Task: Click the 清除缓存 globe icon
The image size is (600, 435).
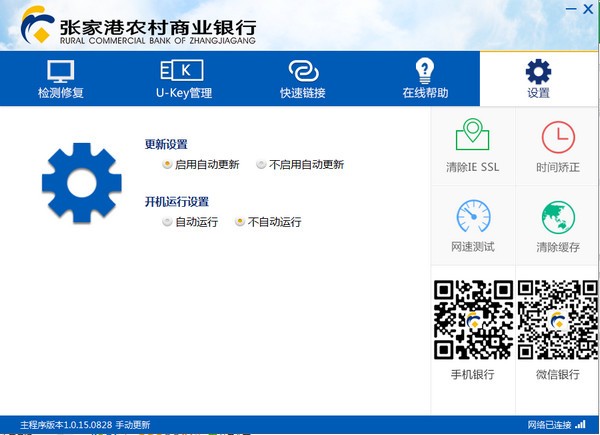Action: click(558, 217)
